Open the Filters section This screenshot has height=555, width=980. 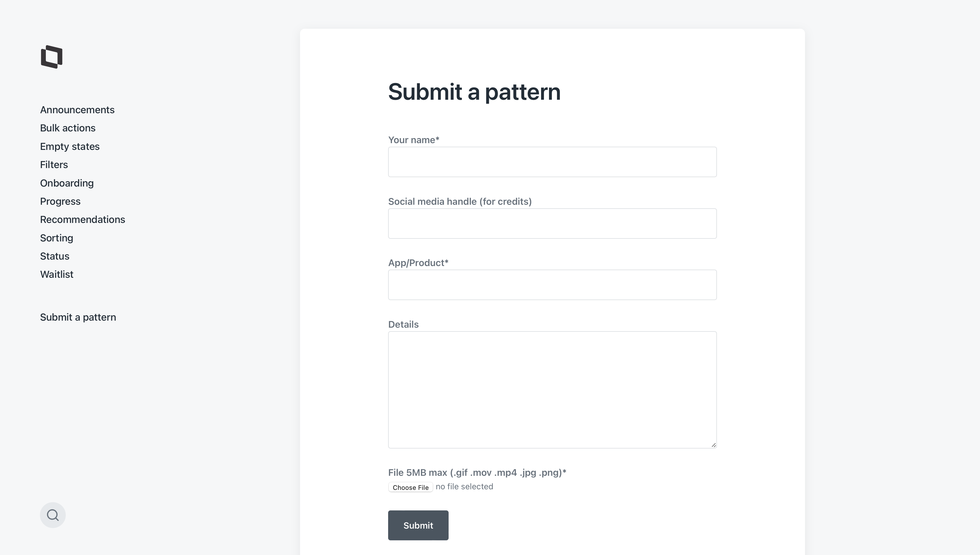click(x=54, y=165)
